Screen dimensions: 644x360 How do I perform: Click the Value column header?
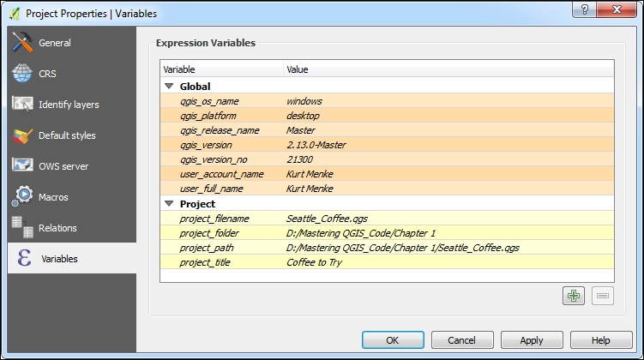click(x=298, y=69)
